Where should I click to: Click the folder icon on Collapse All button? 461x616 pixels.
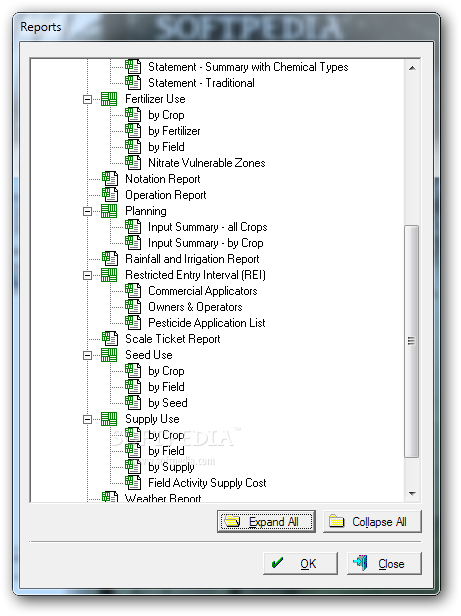336,521
